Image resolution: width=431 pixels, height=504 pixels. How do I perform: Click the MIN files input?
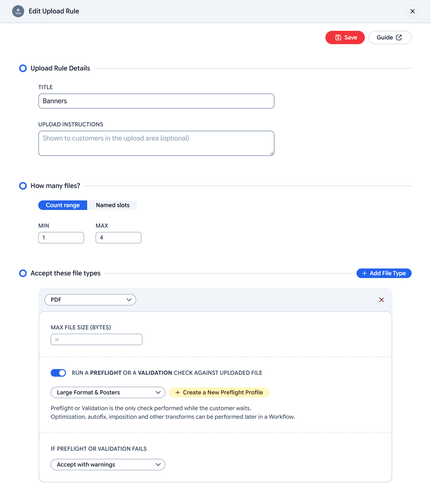pyautogui.click(x=61, y=238)
